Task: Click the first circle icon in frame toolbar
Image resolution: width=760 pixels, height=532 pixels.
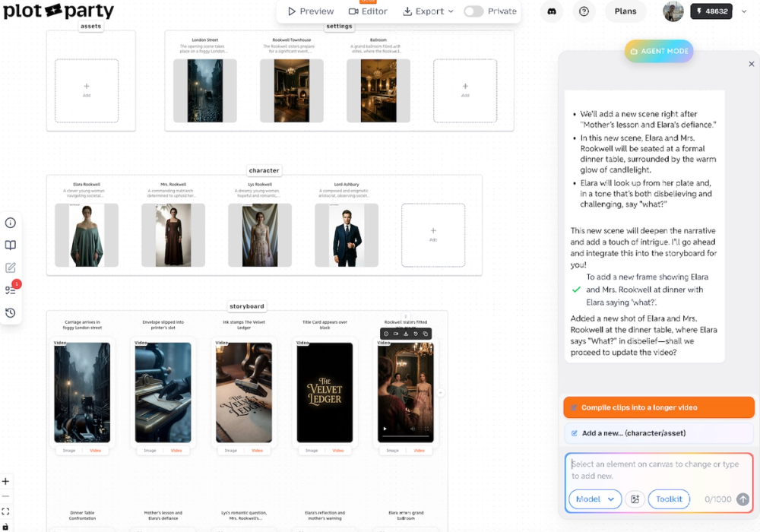Action: (386, 334)
